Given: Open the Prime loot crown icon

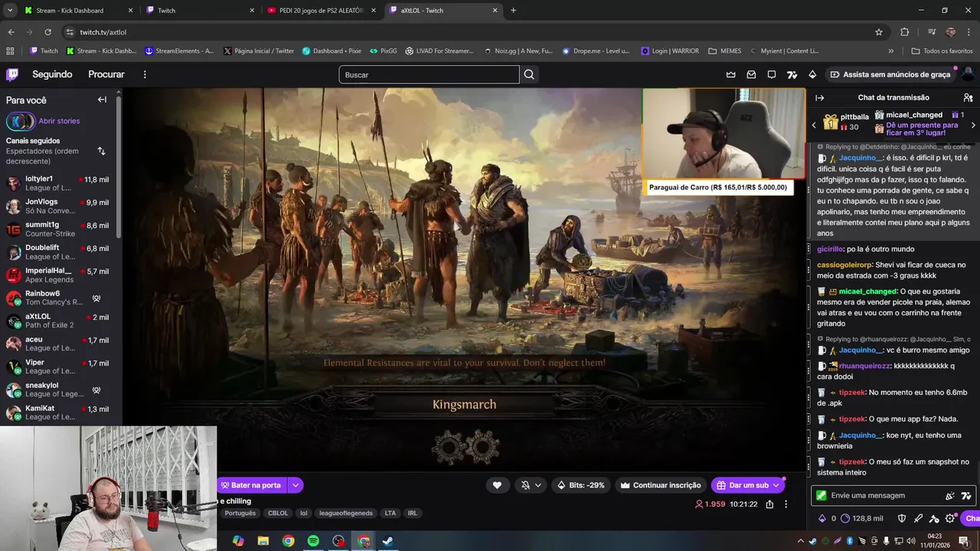Looking at the screenshot, I should click(x=730, y=74).
